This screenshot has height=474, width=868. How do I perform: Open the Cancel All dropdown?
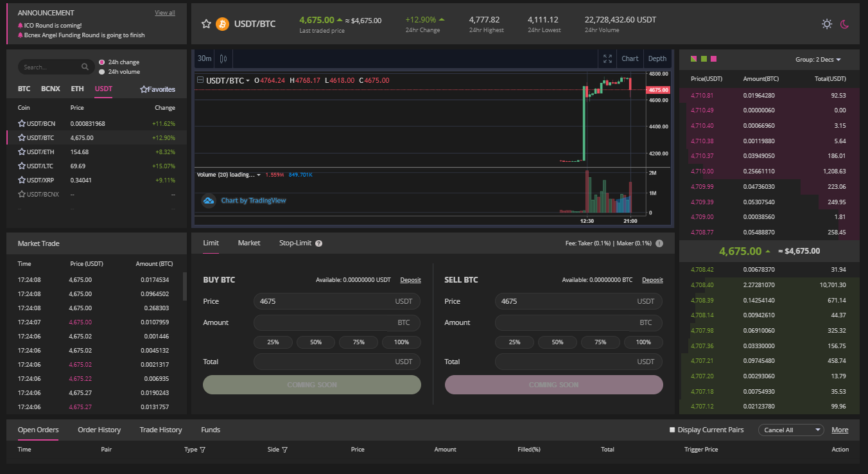(x=791, y=430)
